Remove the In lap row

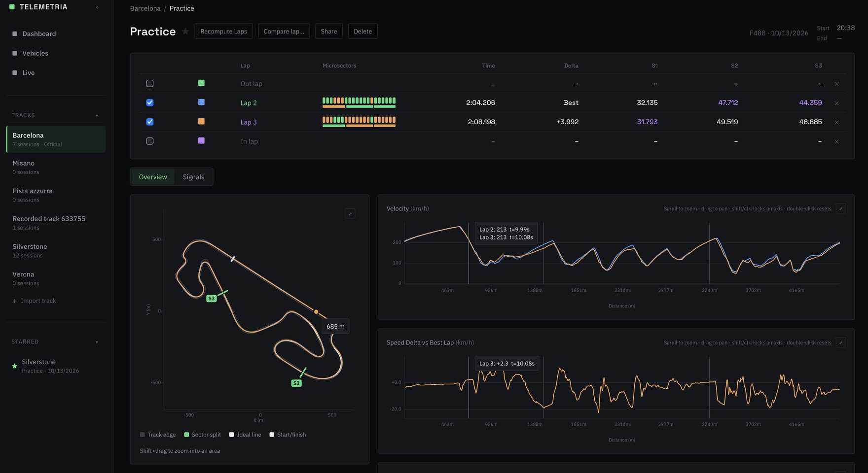836,141
